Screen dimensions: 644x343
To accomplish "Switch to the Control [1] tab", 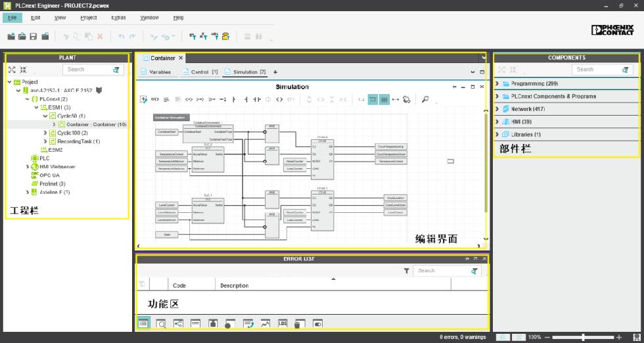I will click(200, 72).
